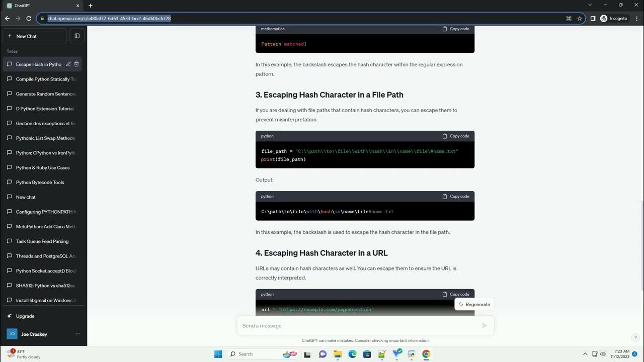Open the tab search chevron
Viewport: 644px width, 362px height.
pos(590,5)
